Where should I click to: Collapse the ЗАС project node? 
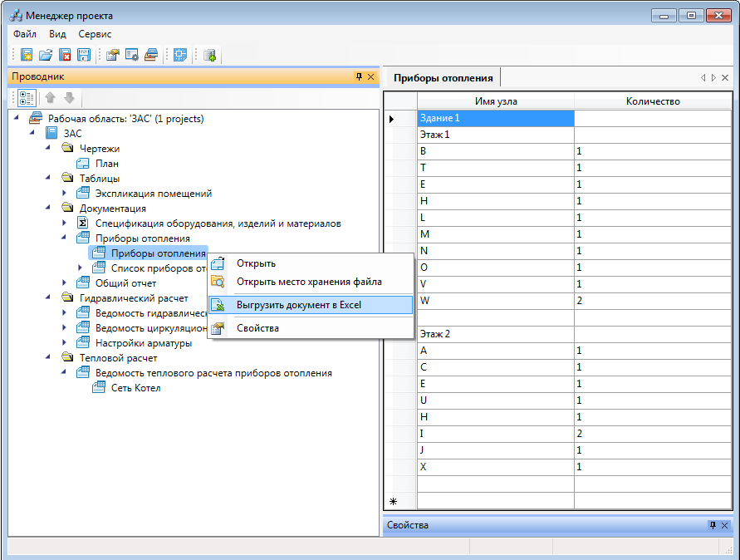click(32, 133)
